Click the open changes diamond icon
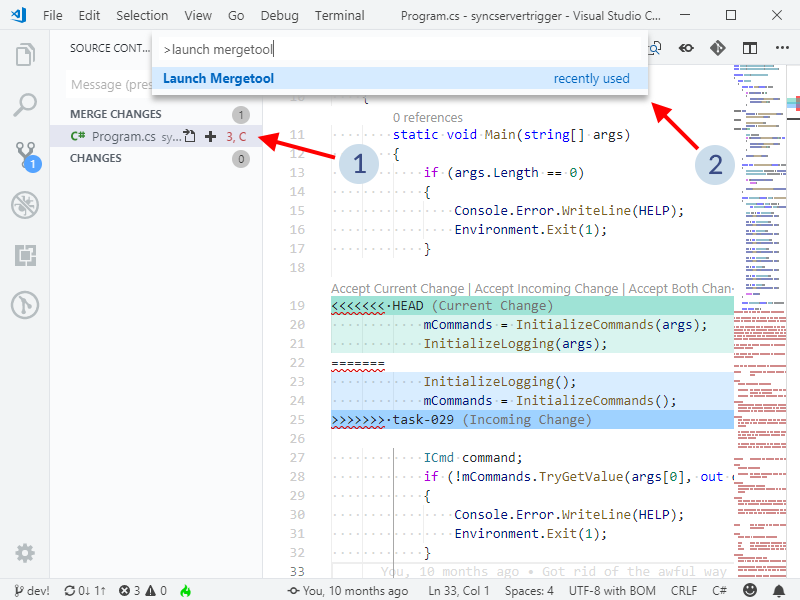Screen dimensions: 800x600 (x=717, y=48)
